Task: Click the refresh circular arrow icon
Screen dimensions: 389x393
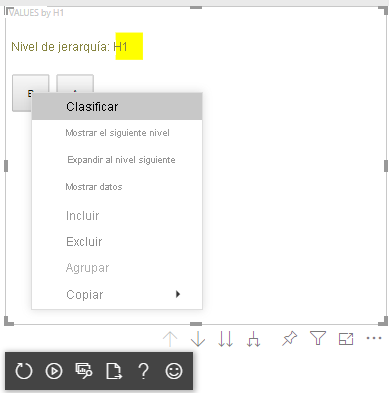Action: (24, 371)
